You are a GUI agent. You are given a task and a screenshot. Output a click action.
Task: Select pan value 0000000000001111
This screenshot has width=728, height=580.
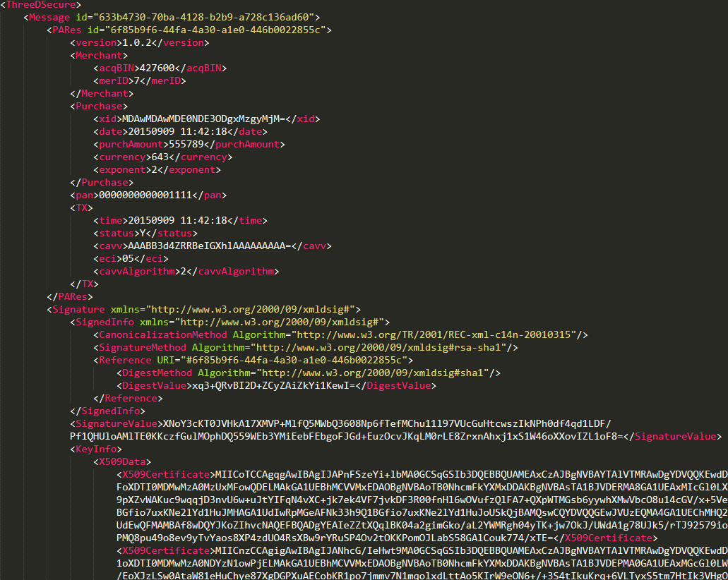click(145, 195)
